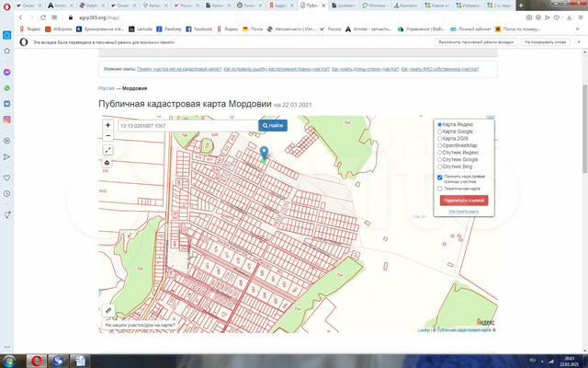Reload the current page

click(x=43, y=17)
